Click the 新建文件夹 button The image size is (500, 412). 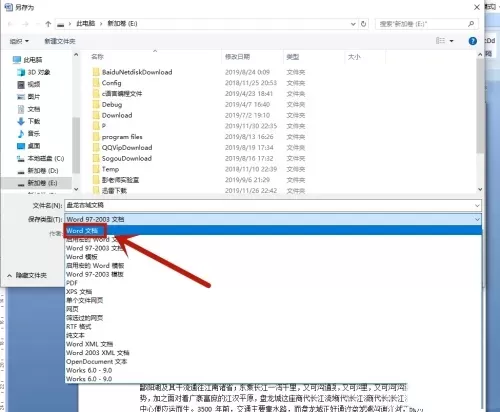[x=60, y=41]
